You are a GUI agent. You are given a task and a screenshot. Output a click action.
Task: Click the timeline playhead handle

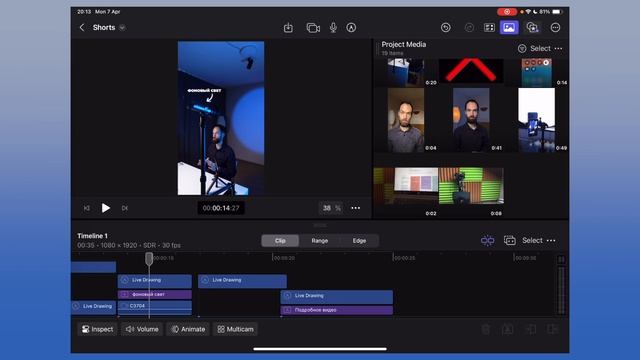coord(149,258)
